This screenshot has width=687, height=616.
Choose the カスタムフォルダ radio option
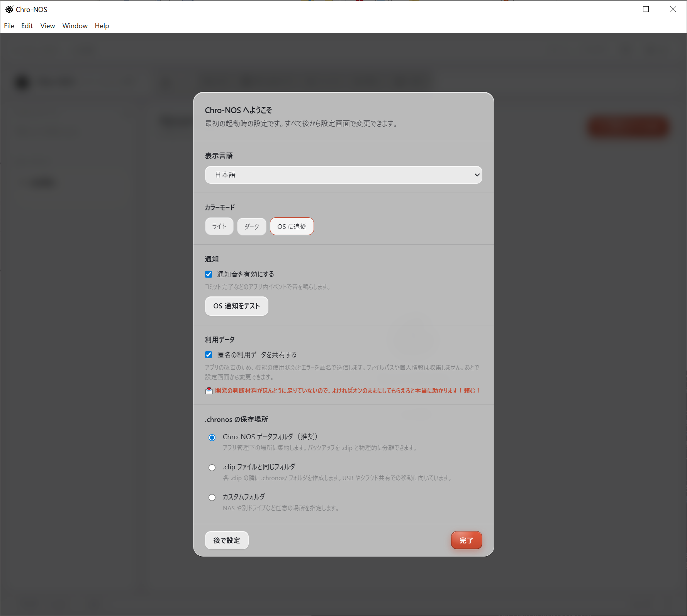coord(212,498)
